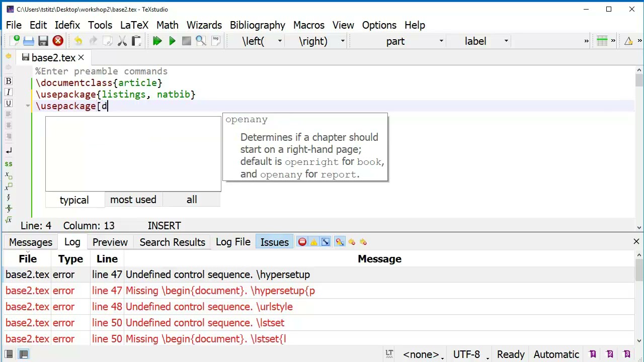View the log with the log icon
This screenshot has width=644, height=362.
click(216, 41)
